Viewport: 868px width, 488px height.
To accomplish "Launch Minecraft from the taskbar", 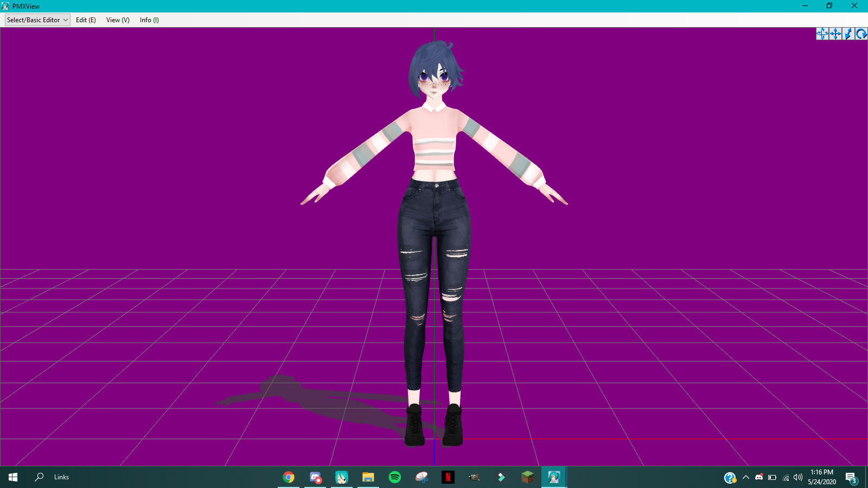I will 527,477.
